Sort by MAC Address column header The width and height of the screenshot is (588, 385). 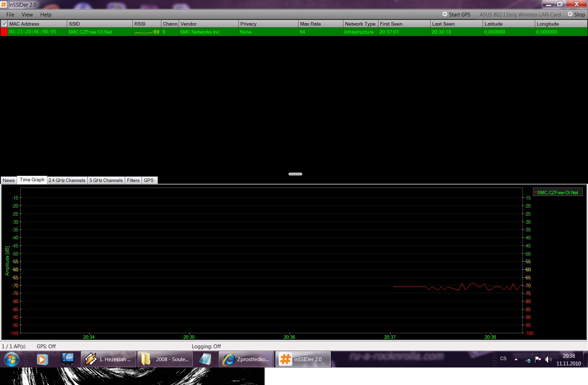click(37, 24)
